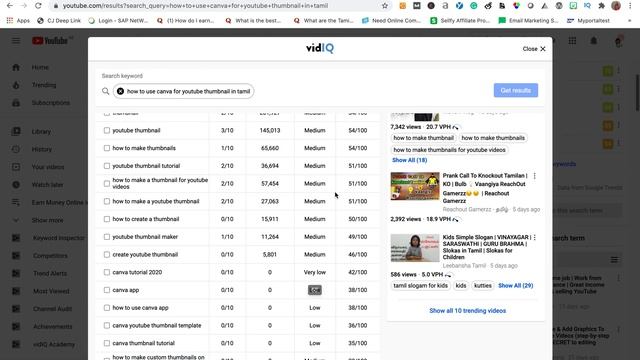This screenshot has height=360, width=640.
Task: Open Trend Alerts in sidebar
Action: [50, 273]
